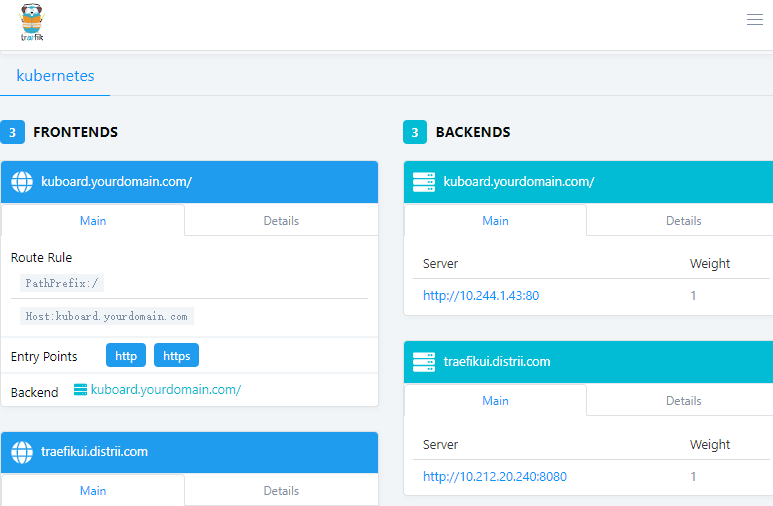Open Details tab of kuboard.yourdomain.com backend

coord(683,220)
